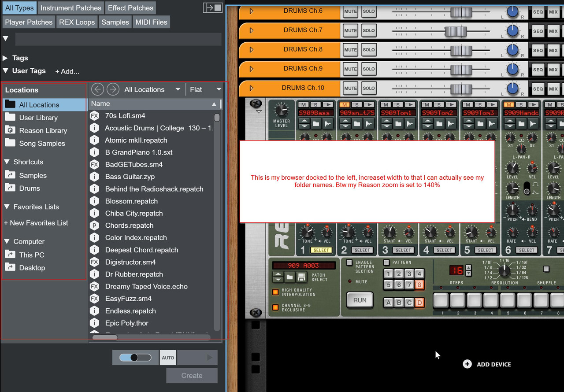Browse sample folder for drum channel 1
Viewport: 564px width, 392px height.
coord(315,124)
